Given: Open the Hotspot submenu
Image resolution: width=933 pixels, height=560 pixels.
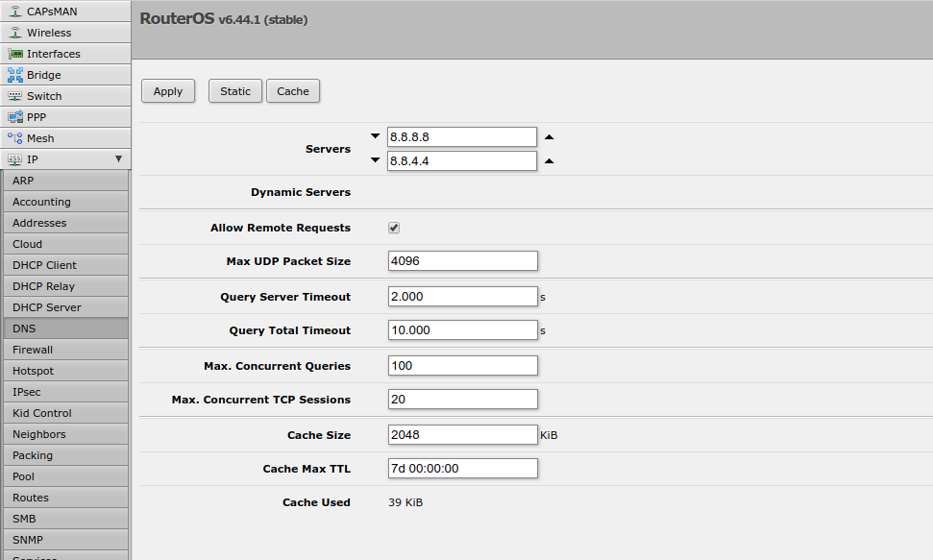Looking at the screenshot, I should tap(65, 371).
